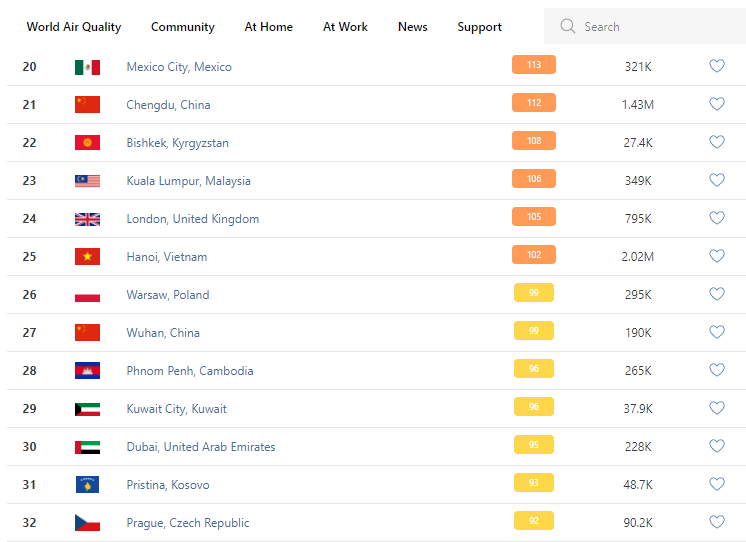Viewport: 746px width, 542px height.
Task: Favorite Mexico City with the heart icon
Action: click(716, 66)
